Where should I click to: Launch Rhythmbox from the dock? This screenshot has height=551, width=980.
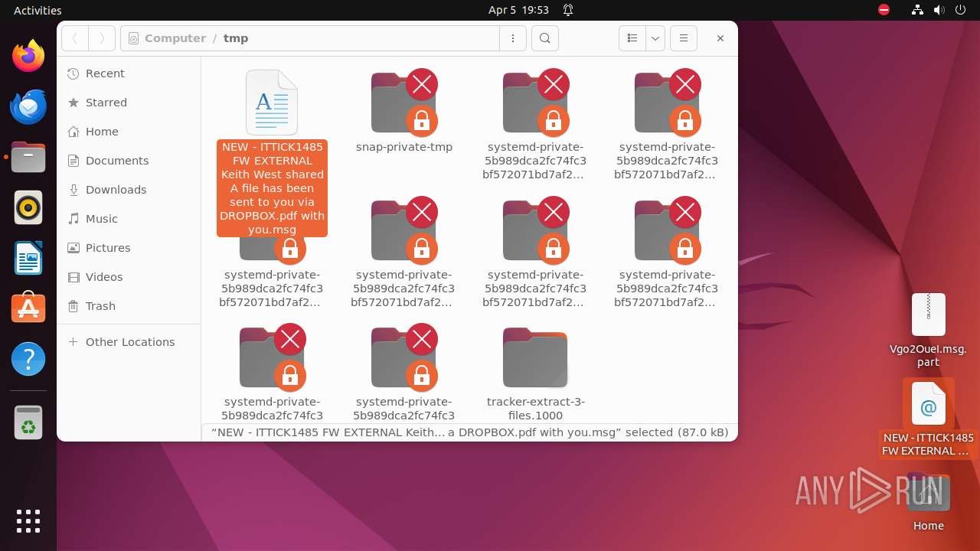pyautogui.click(x=28, y=207)
